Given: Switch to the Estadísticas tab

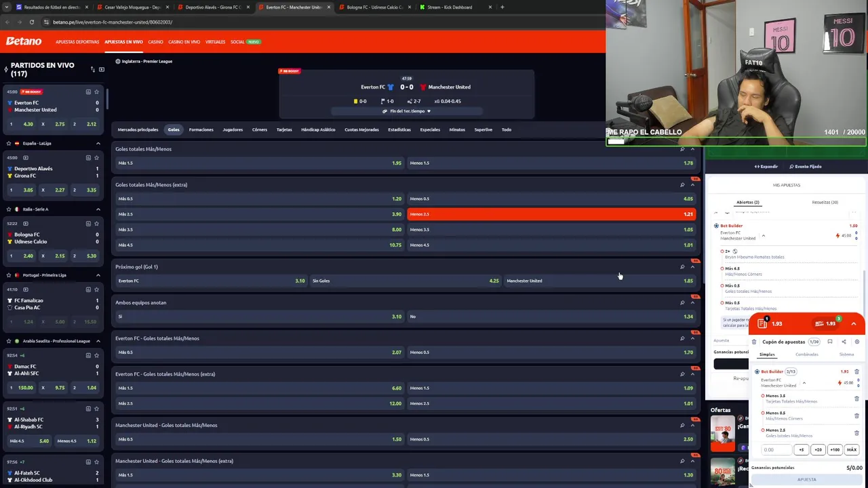Looking at the screenshot, I should [x=399, y=129].
